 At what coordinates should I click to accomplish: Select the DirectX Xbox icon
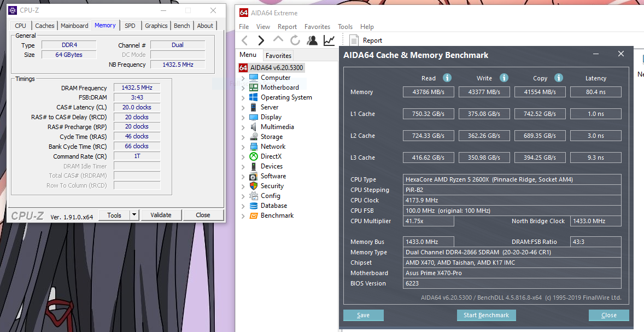[254, 156]
